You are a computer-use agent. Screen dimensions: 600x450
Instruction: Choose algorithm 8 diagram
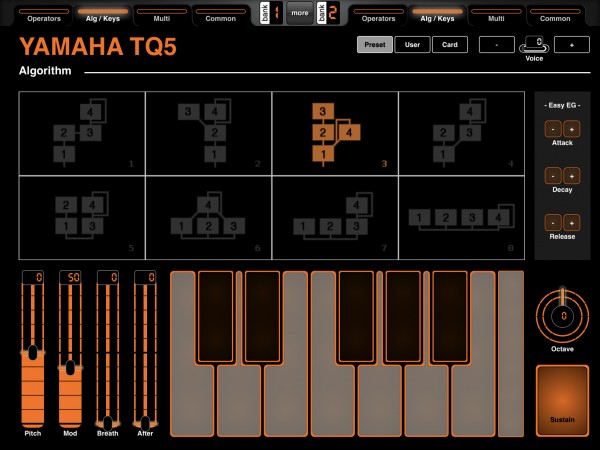click(x=461, y=218)
